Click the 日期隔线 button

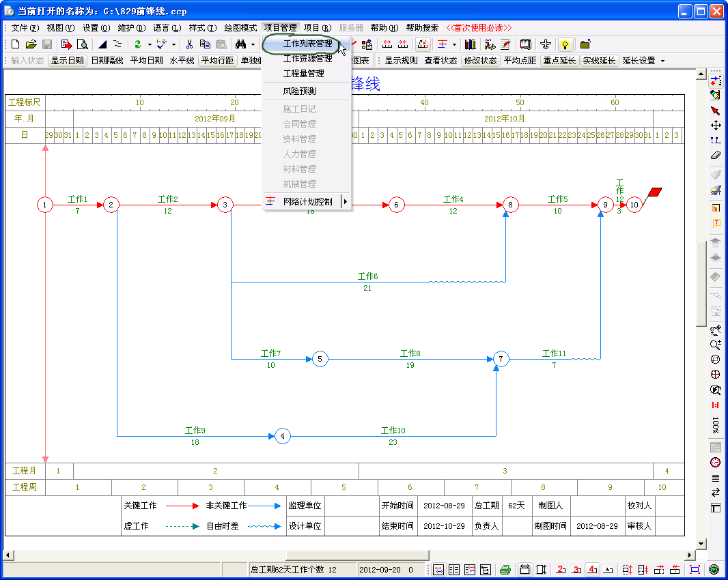point(107,61)
